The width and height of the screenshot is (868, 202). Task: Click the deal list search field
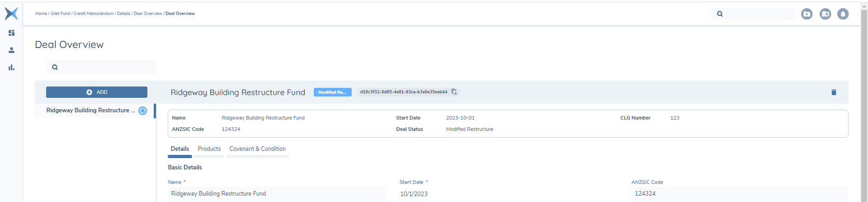(x=106, y=67)
